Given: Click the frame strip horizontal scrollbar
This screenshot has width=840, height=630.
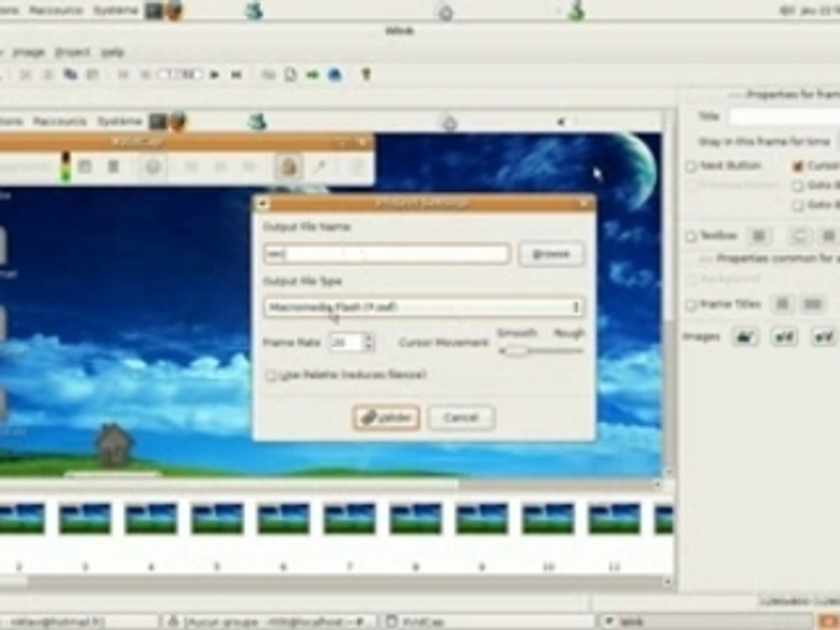Looking at the screenshot, I should pos(331,581).
